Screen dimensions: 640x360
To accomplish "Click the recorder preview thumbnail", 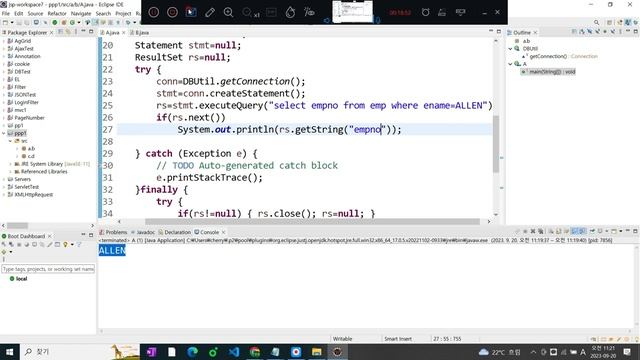I will [x=353, y=11].
